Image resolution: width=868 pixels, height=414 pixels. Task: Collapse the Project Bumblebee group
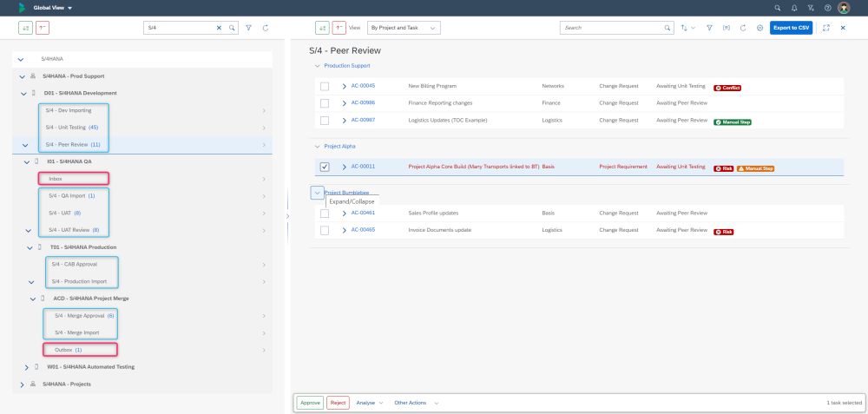tap(317, 193)
